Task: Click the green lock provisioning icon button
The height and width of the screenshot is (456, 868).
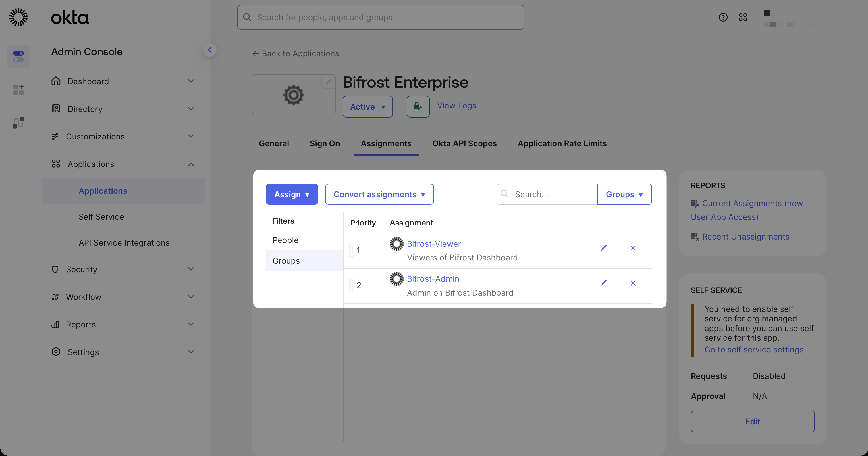Action: tap(418, 107)
